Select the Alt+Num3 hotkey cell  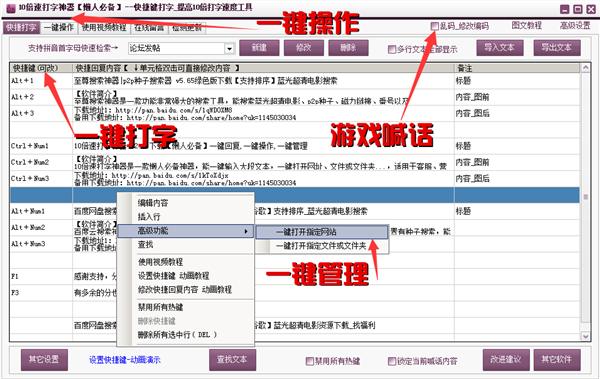click(41, 243)
